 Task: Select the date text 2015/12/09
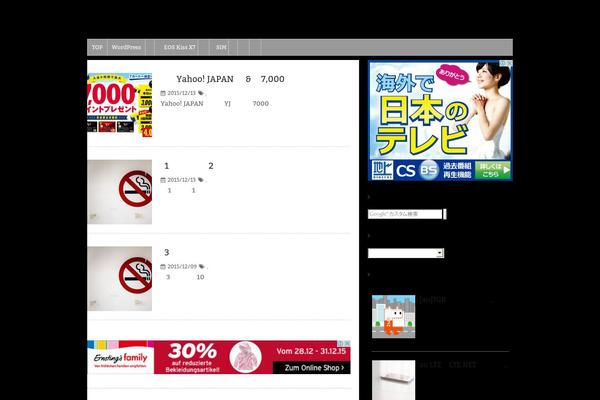tap(182, 266)
